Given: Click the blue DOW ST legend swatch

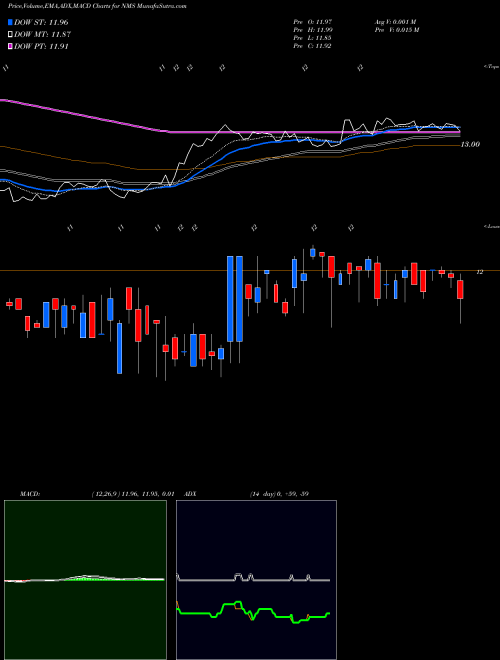Looking at the screenshot, I should (x=11, y=22).
